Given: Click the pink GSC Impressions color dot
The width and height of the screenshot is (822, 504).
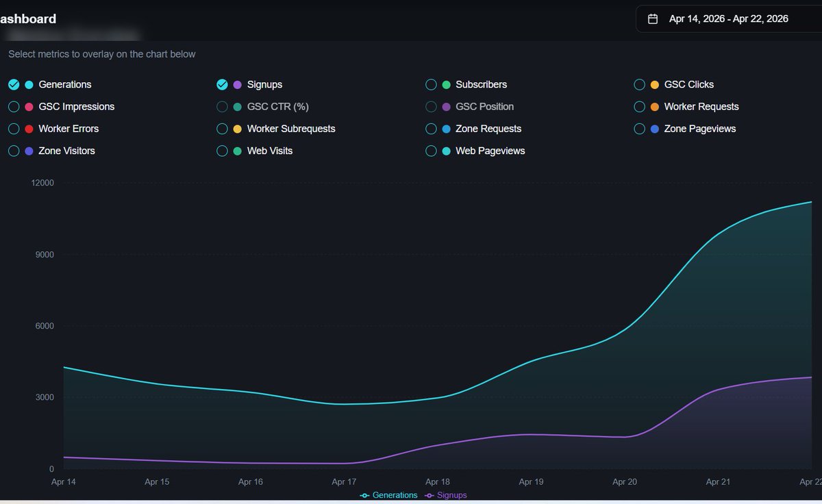Looking at the screenshot, I should pyautogui.click(x=29, y=107).
